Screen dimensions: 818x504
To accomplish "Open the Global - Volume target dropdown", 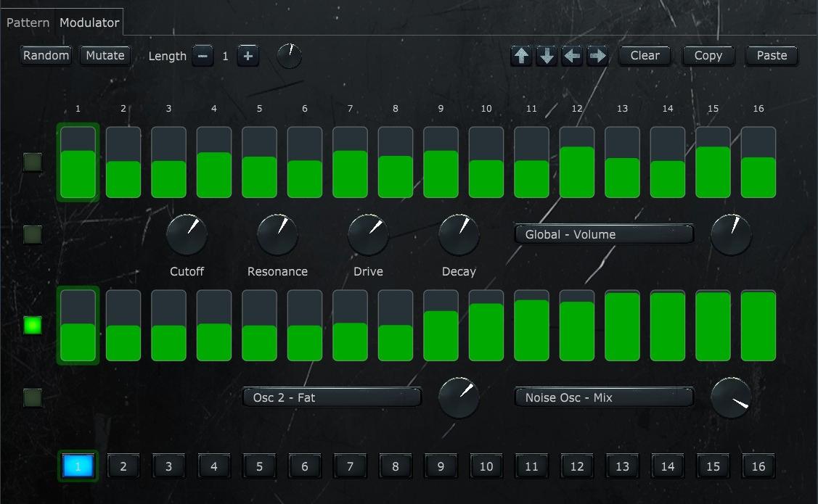I will click(604, 234).
